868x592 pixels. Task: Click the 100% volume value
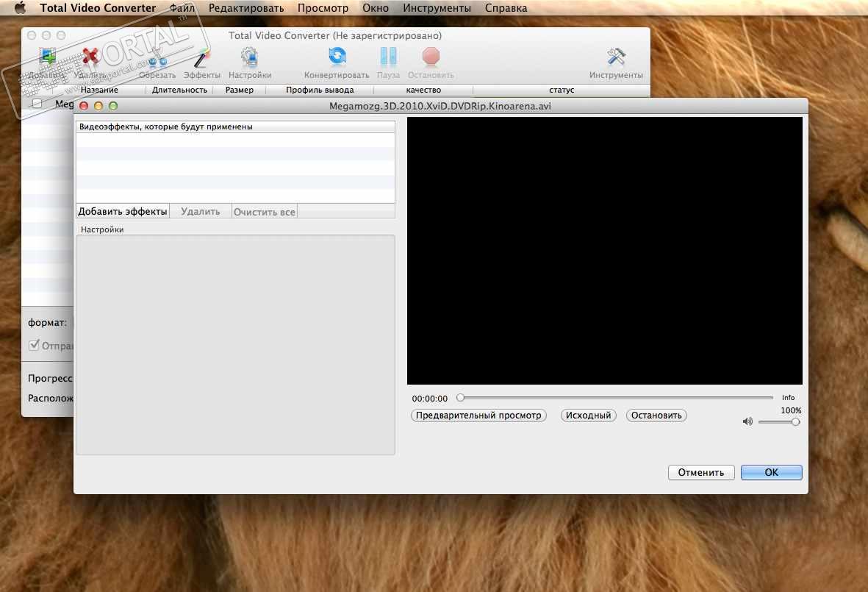coord(791,410)
